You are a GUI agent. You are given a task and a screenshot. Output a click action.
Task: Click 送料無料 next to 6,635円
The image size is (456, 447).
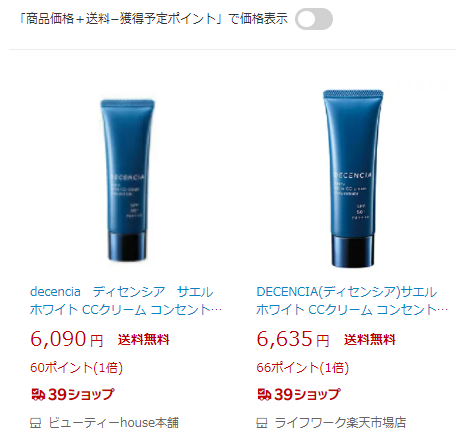[370, 340]
